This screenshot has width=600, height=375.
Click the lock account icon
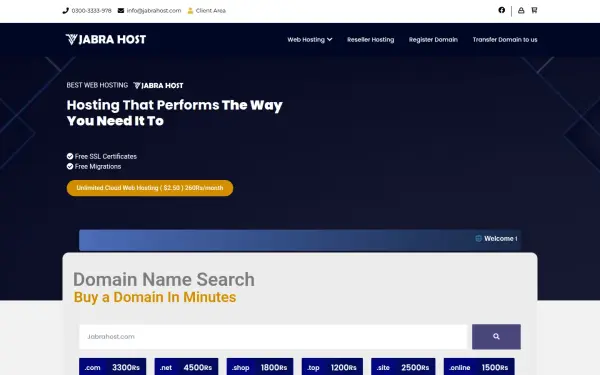pos(521,10)
